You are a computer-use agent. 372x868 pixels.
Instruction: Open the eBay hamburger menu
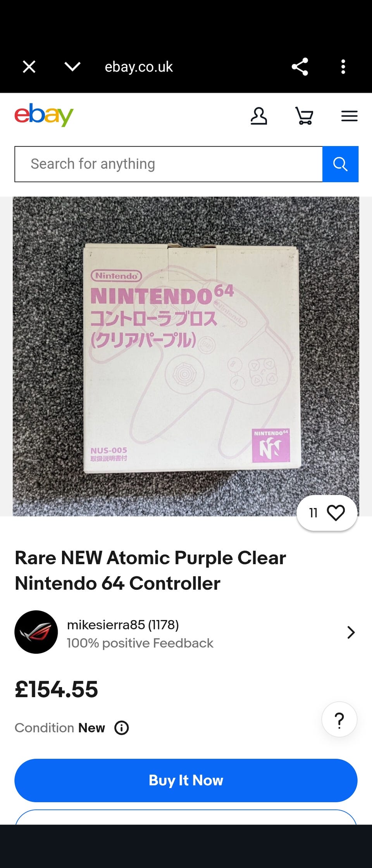350,116
